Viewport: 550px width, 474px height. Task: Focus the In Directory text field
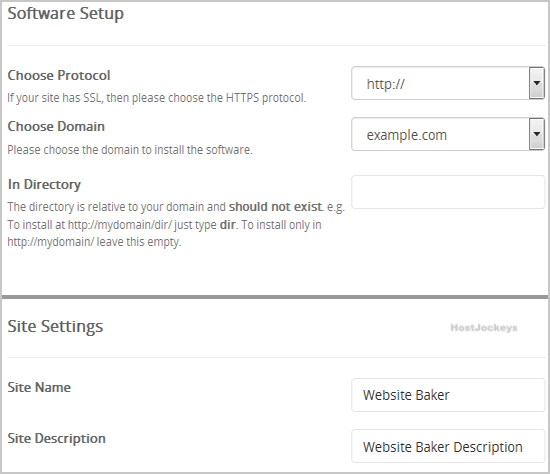coord(448,192)
